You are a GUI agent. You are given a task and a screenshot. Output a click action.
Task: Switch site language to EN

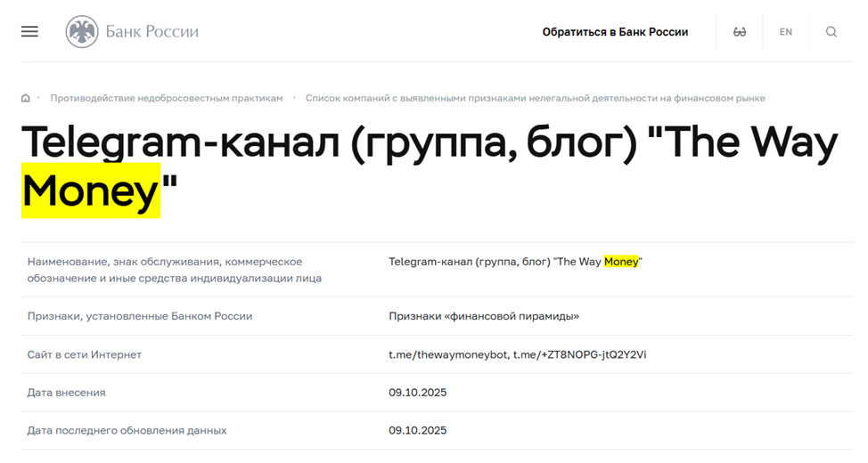(x=785, y=32)
